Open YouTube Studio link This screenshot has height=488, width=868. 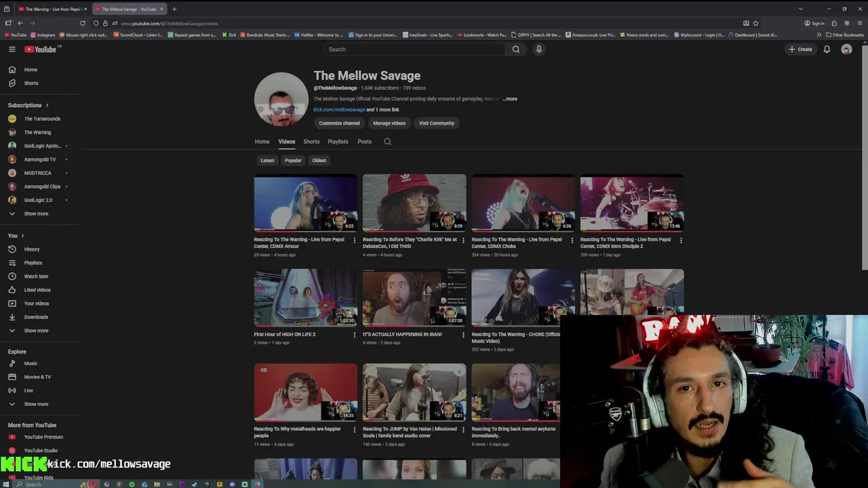click(x=41, y=450)
